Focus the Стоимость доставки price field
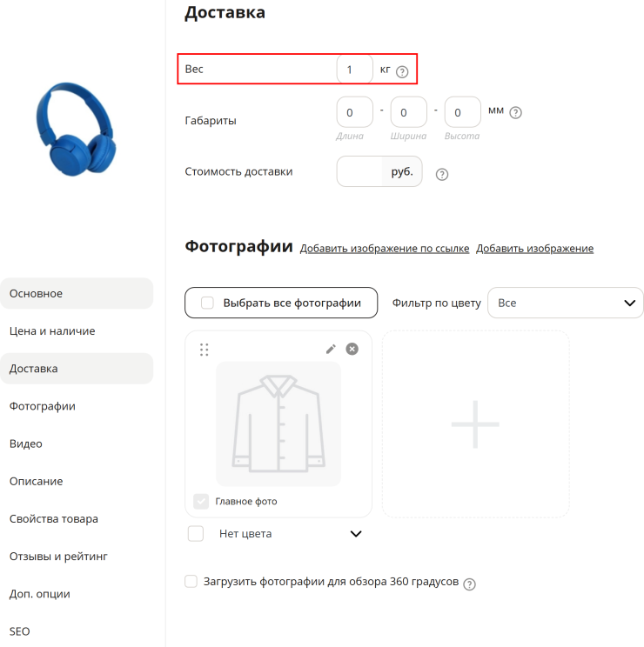Screen dimensions: 644x647 [359, 171]
